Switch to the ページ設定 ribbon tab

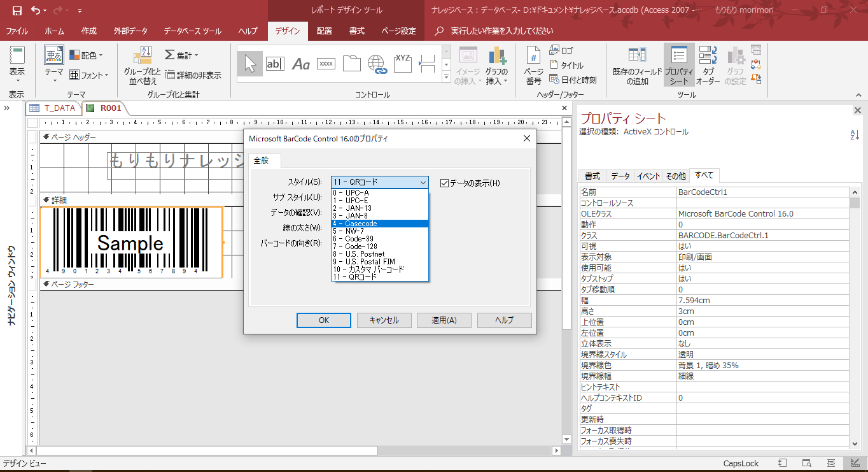point(399,31)
